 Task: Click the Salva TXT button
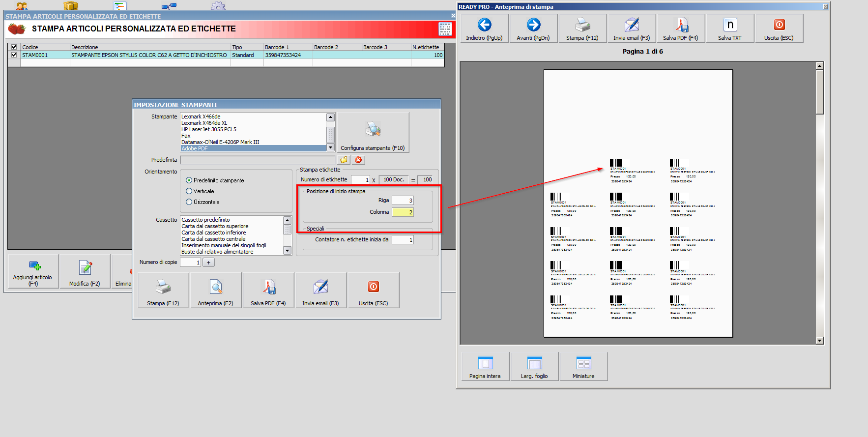point(730,29)
